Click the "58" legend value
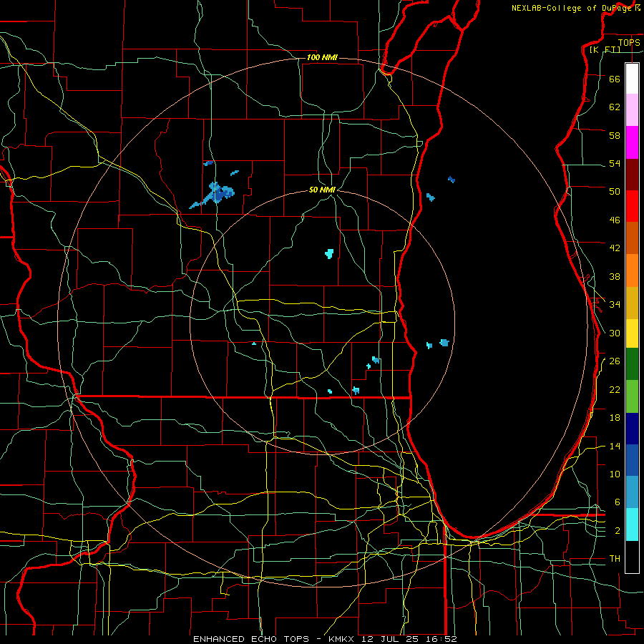The width and height of the screenshot is (644, 644). [x=615, y=136]
